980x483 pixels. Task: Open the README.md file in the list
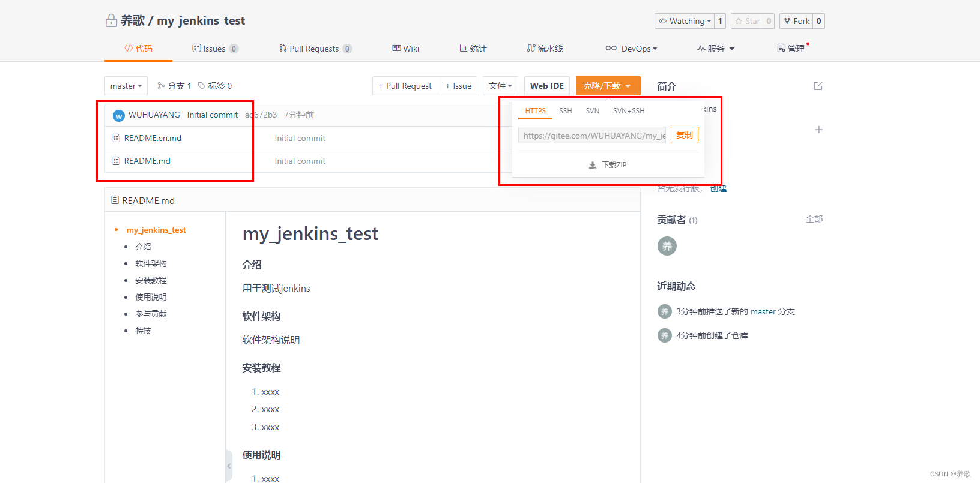(x=147, y=161)
